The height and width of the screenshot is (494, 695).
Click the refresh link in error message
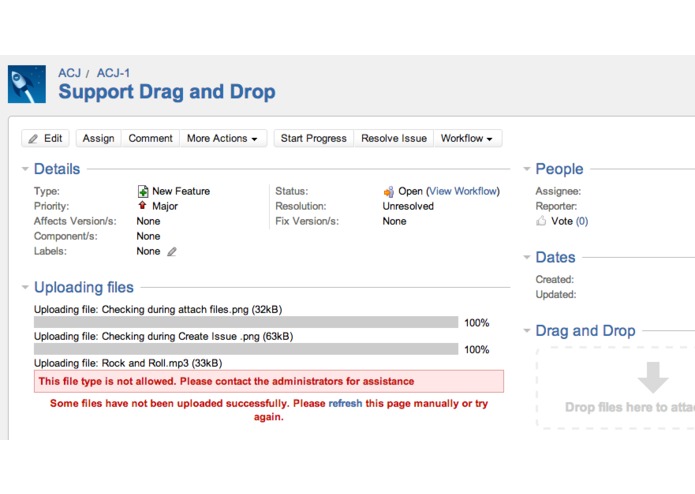pyautogui.click(x=345, y=403)
